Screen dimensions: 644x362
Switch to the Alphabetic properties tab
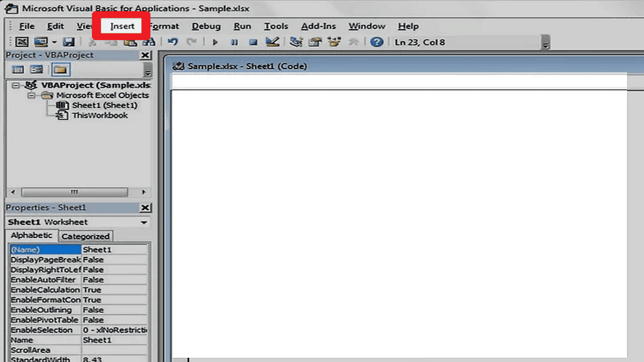click(32, 235)
